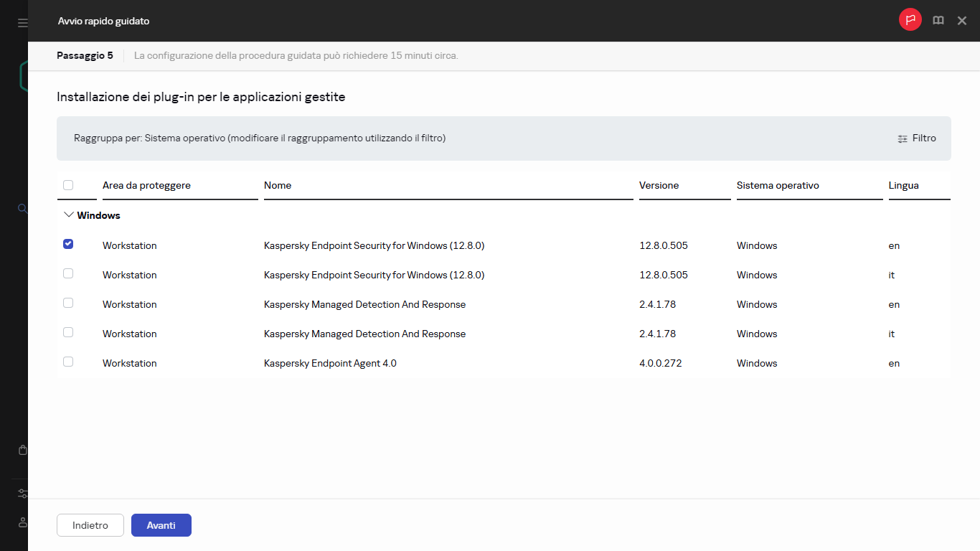Sort the table by Versione column
Screen dimensions: 980x551
[x=659, y=185]
